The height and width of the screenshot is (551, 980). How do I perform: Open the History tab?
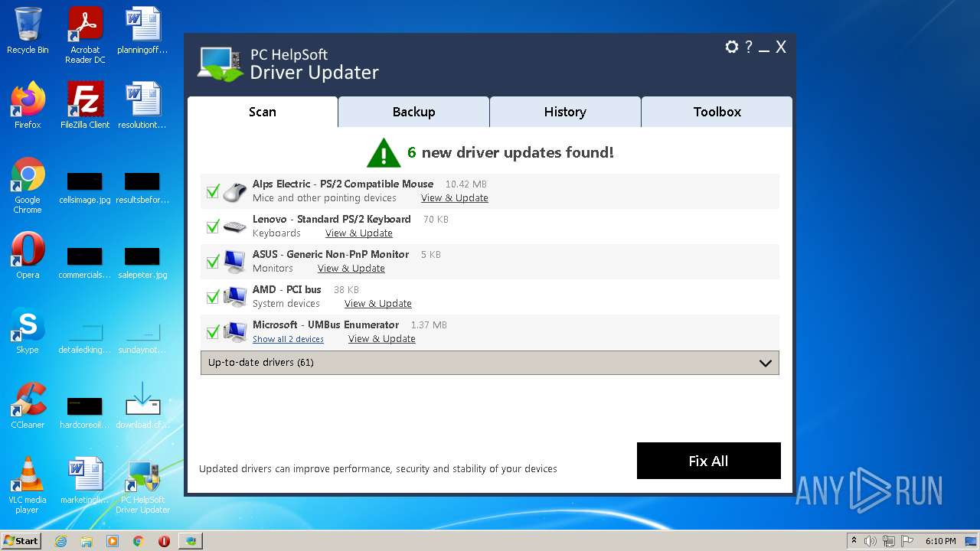(x=565, y=112)
